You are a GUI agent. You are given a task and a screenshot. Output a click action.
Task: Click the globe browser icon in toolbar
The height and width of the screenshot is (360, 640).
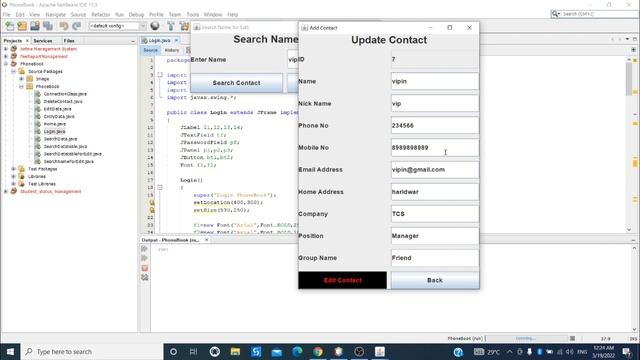pos(155,26)
